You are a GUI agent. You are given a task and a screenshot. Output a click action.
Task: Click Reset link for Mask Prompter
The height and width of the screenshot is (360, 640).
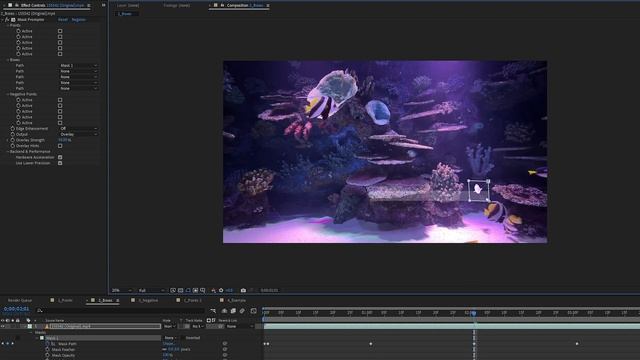coord(62,20)
